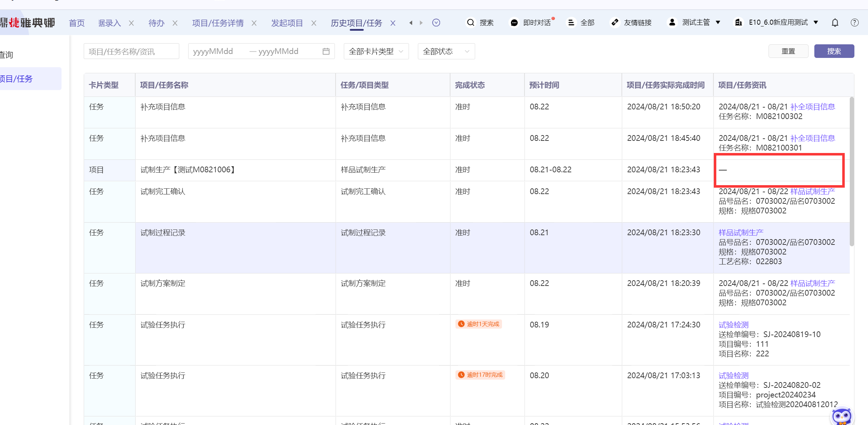Expand 全部卡片类型 dropdown
The image size is (868, 425).
click(x=376, y=51)
